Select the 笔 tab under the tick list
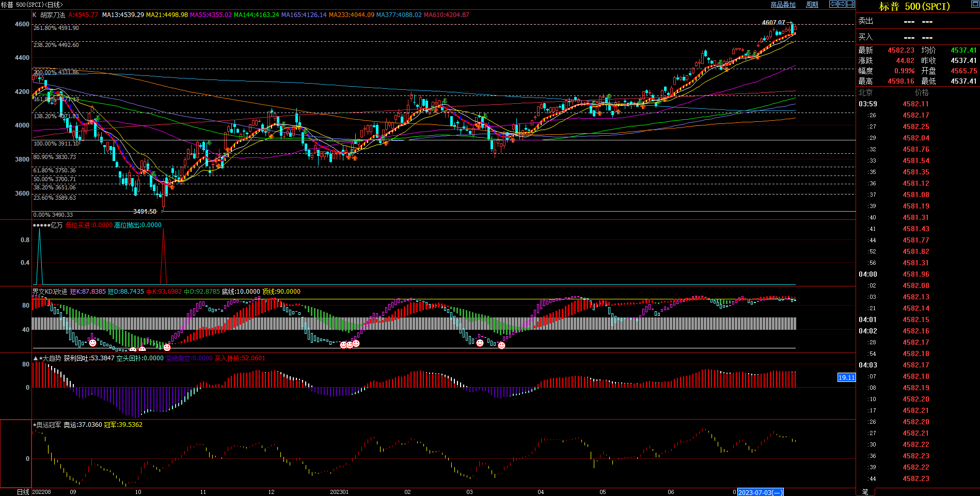Image resolution: width=980 pixels, height=496 pixels. tap(865, 492)
